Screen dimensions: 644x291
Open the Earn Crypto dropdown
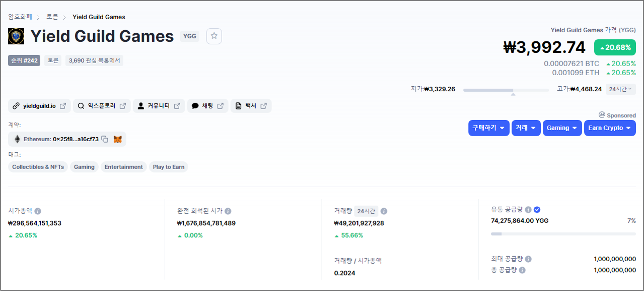pos(609,128)
